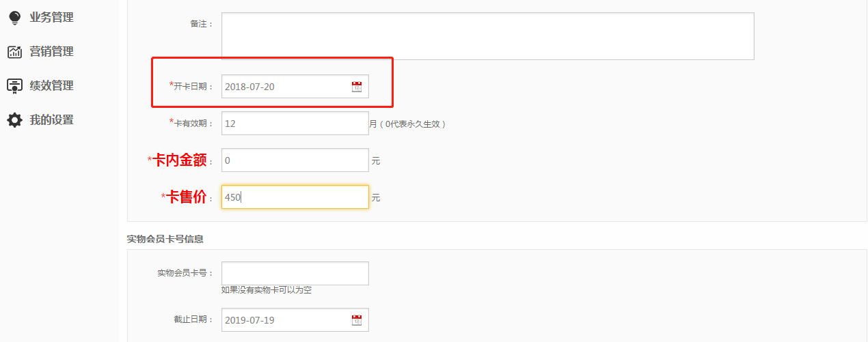Select the 营销管理 sidebar text
The image size is (868, 342).
(x=51, y=52)
